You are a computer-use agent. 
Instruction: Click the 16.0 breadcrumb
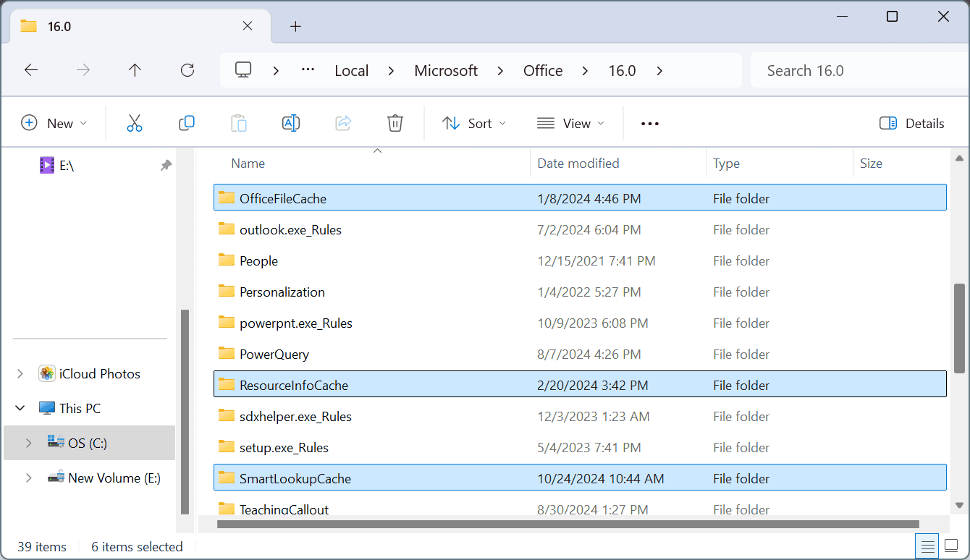[x=622, y=70]
